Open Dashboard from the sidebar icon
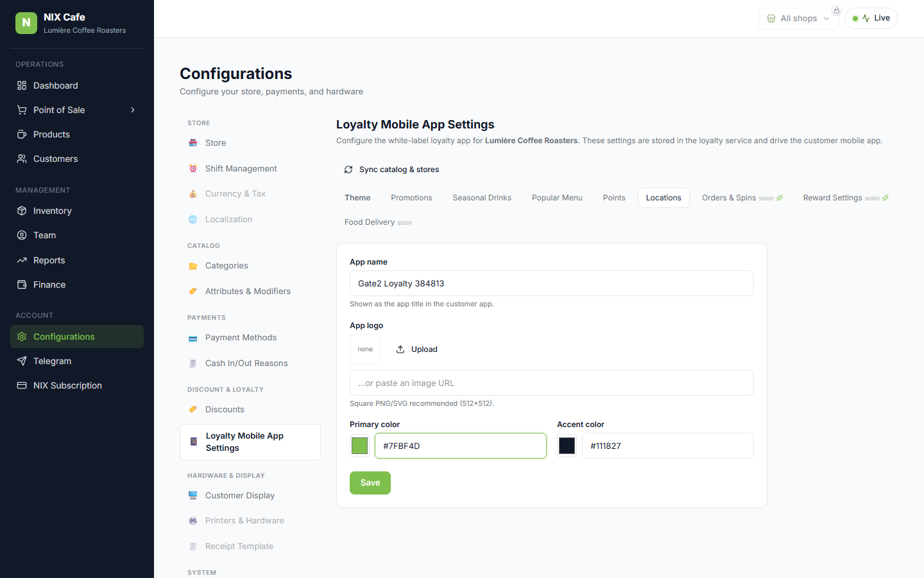The image size is (924, 578). pos(22,85)
